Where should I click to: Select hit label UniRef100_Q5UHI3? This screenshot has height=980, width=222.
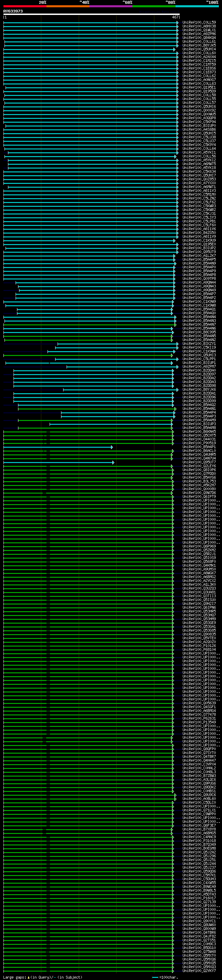[199, 355]
